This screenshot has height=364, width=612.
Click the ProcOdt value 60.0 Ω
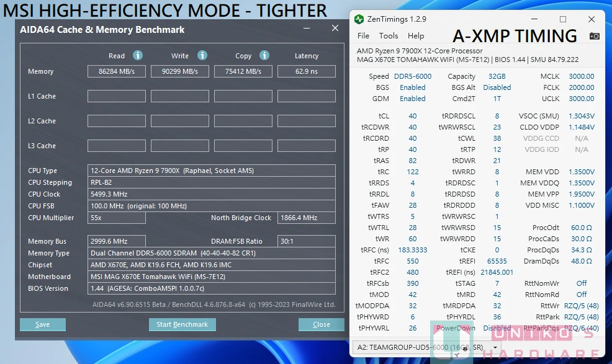[x=581, y=228]
